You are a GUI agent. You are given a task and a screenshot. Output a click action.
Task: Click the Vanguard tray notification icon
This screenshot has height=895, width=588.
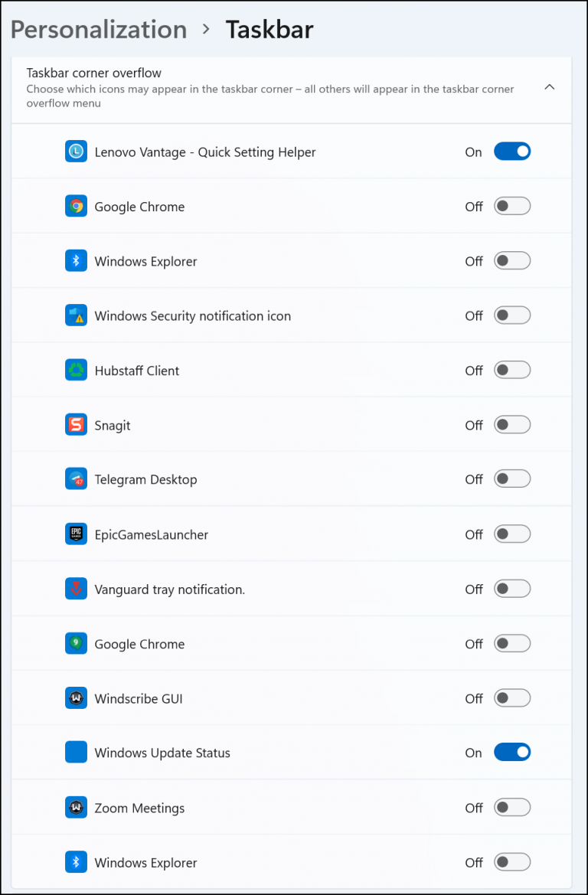75,588
